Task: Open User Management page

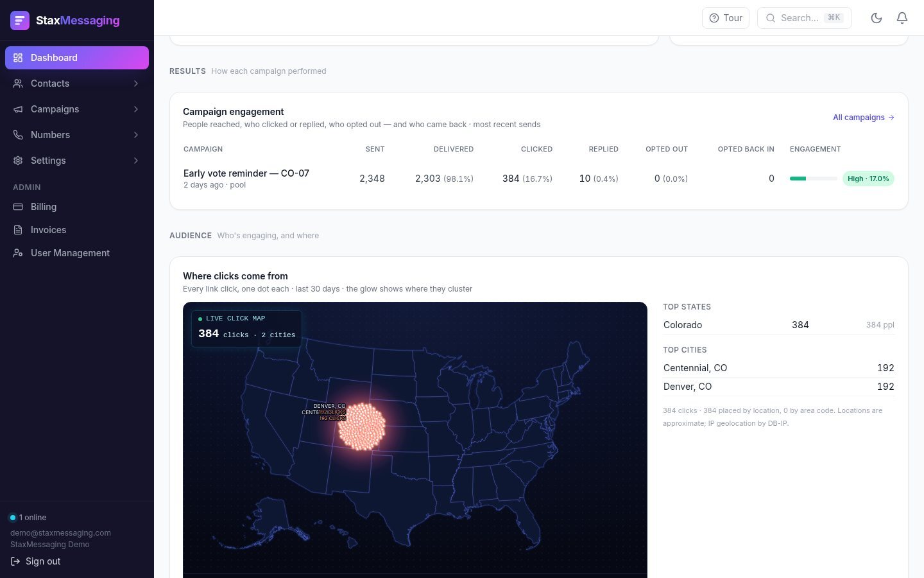Action: point(77,253)
